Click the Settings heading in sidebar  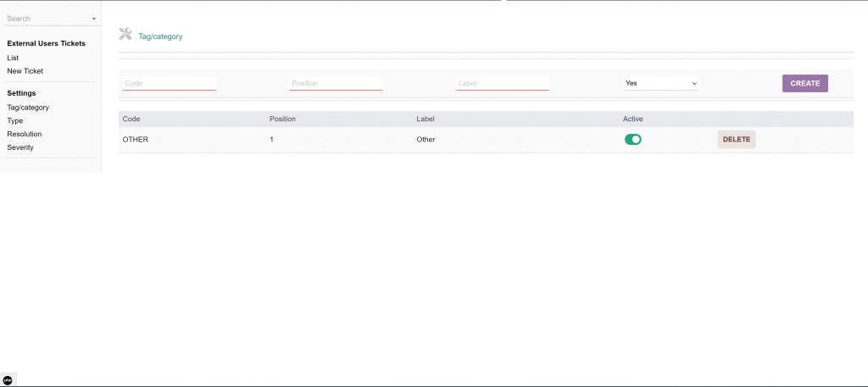(x=21, y=93)
